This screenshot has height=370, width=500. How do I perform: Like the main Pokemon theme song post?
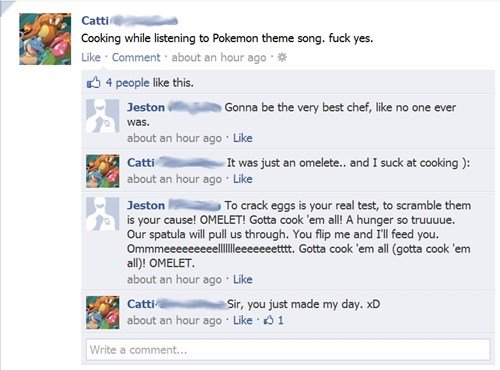91,58
